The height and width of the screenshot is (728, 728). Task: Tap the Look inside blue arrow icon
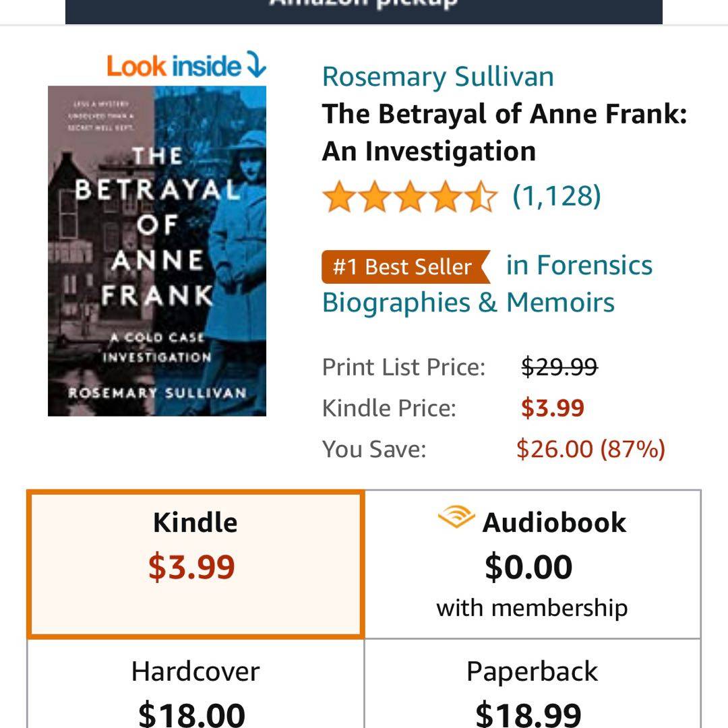256,66
